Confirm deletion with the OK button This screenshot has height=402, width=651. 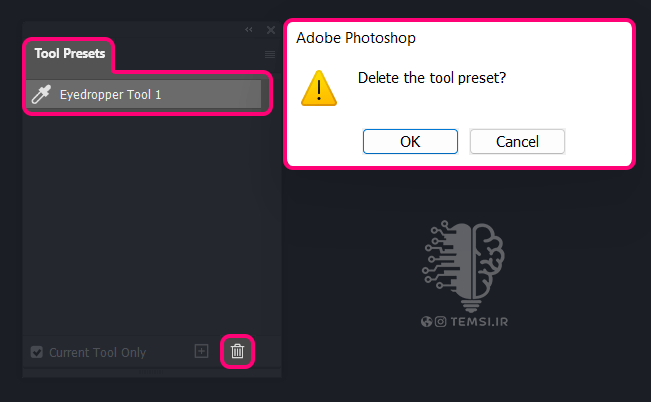coord(410,142)
